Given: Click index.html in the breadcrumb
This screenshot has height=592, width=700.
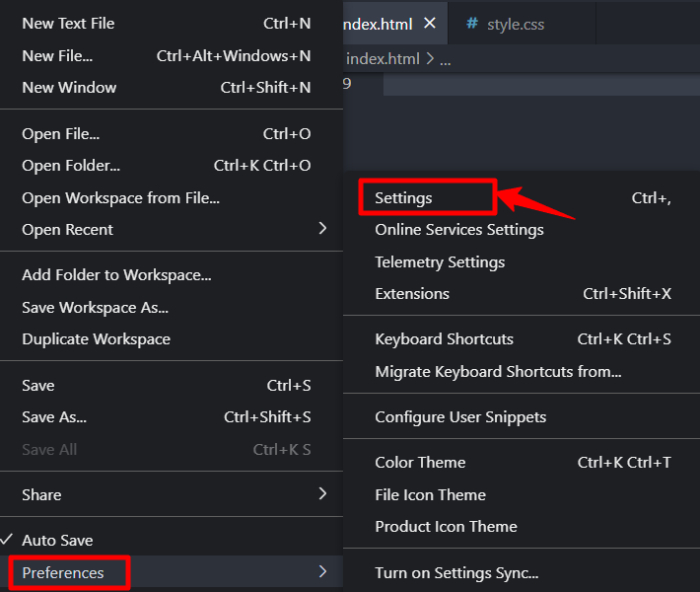Looking at the screenshot, I should click(384, 59).
